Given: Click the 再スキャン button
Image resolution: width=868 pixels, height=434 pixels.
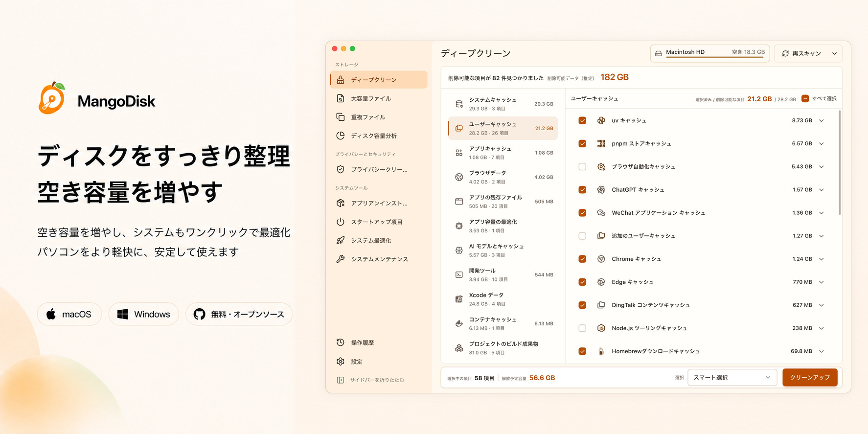Looking at the screenshot, I should 801,53.
